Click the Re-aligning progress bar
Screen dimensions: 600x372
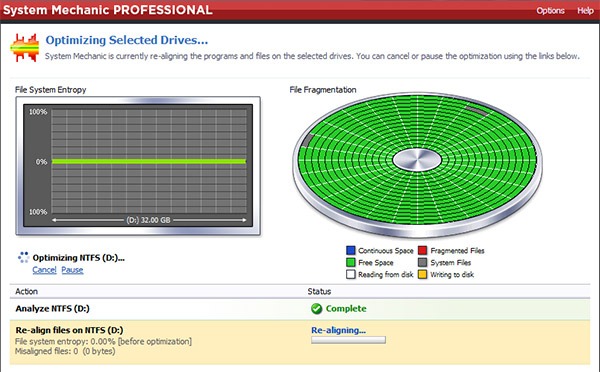348,340
